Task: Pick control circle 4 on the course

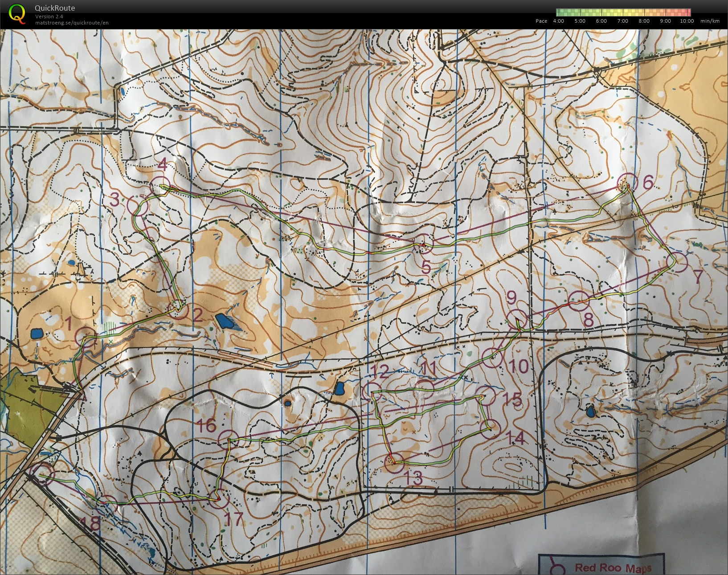Action: click(x=160, y=185)
